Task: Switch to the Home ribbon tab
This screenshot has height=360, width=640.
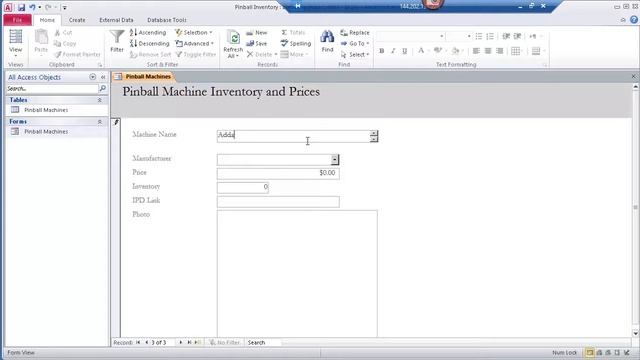Action: (47, 20)
